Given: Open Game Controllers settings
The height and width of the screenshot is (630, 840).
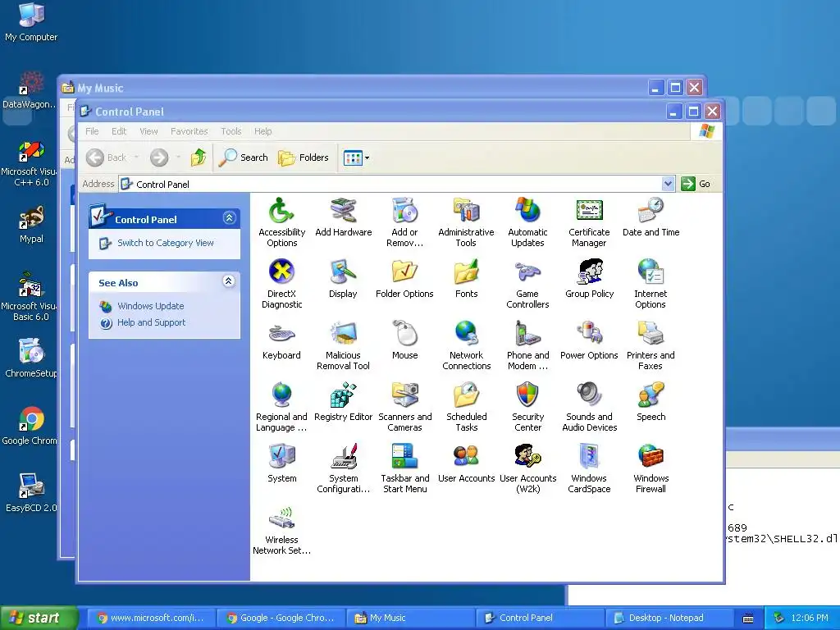Looking at the screenshot, I should pos(527,283).
